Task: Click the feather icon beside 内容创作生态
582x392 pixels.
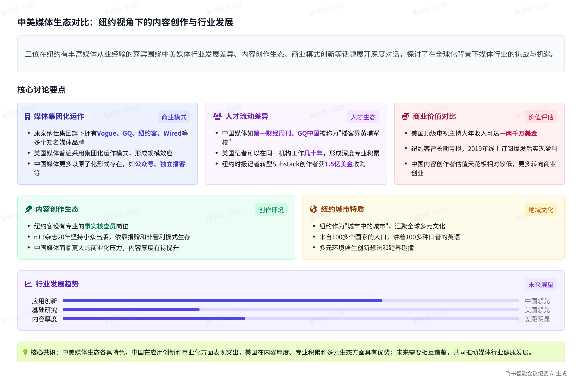Action: tap(28, 209)
